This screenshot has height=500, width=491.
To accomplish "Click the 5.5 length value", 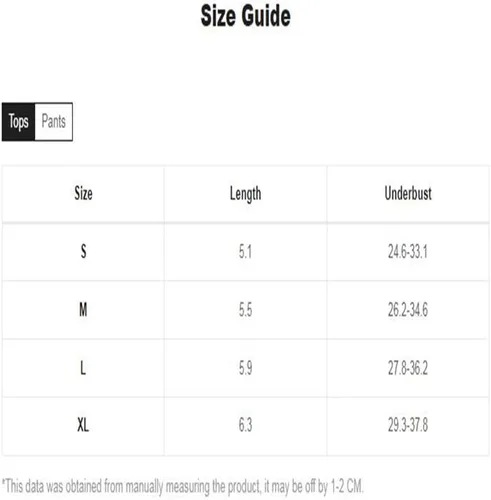I will coord(245,310).
